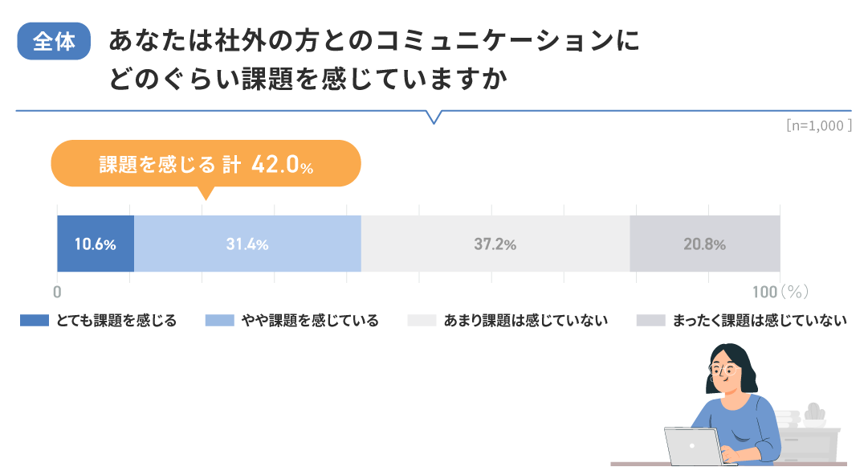Select the 10.6% dark blue bar segment
Viewport: 868px width, 467px height.
coord(96,244)
